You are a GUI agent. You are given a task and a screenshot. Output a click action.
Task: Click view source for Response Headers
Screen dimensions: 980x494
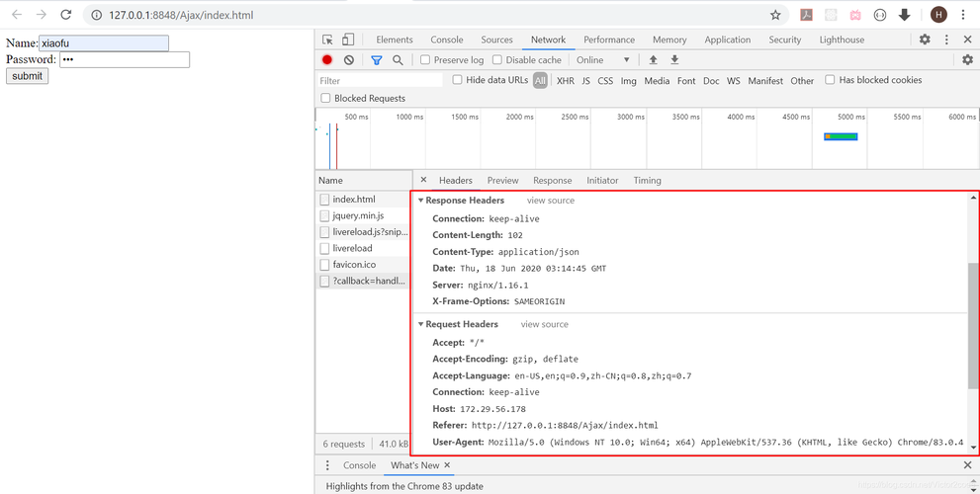point(551,201)
